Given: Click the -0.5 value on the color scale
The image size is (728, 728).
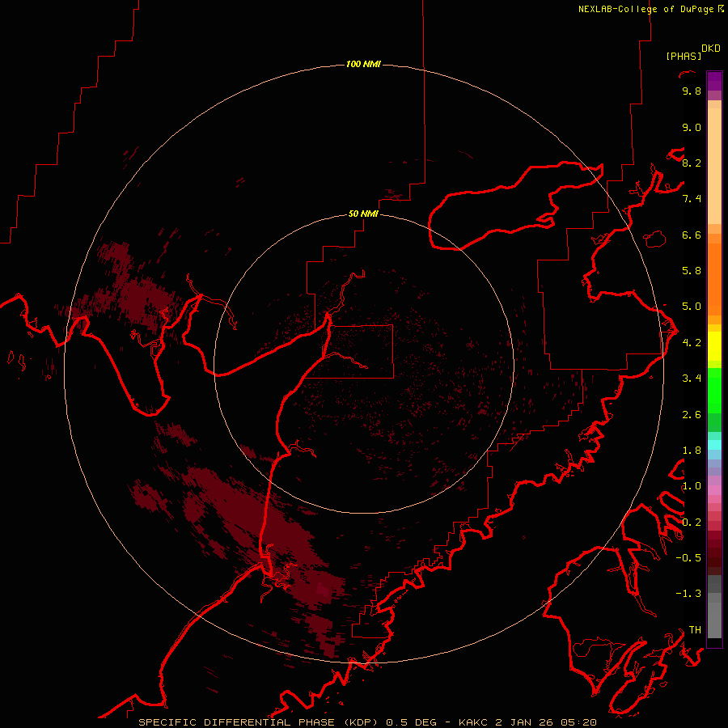Looking at the screenshot, I should pos(688,558).
